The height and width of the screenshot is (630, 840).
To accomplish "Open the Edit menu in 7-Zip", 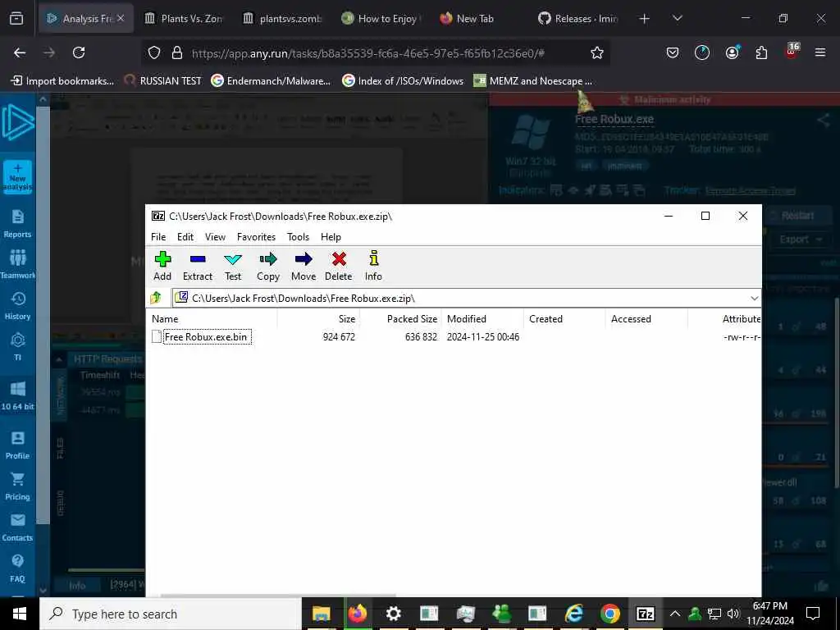I will coord(185,237).
